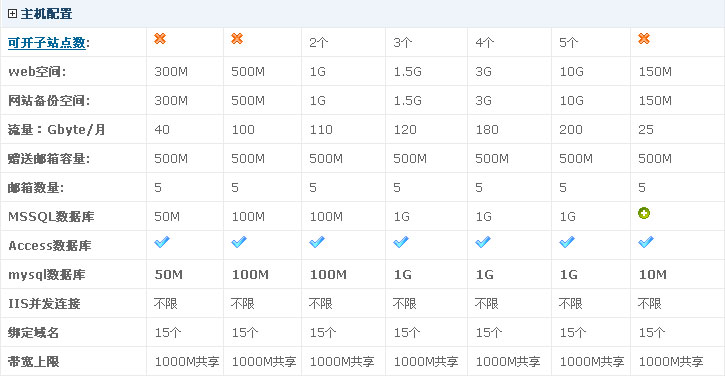
Task: Select the web空间 row label
Action: 37,72
